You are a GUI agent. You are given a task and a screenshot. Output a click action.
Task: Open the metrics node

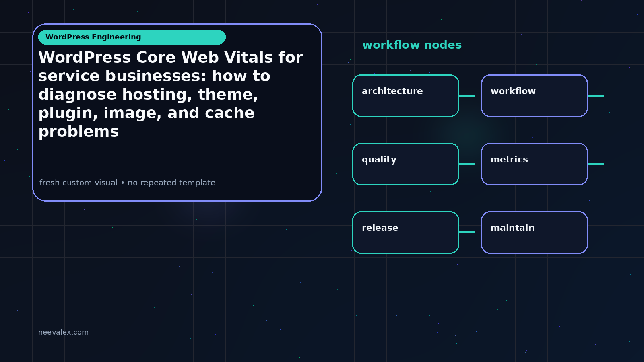click(535, 164)
